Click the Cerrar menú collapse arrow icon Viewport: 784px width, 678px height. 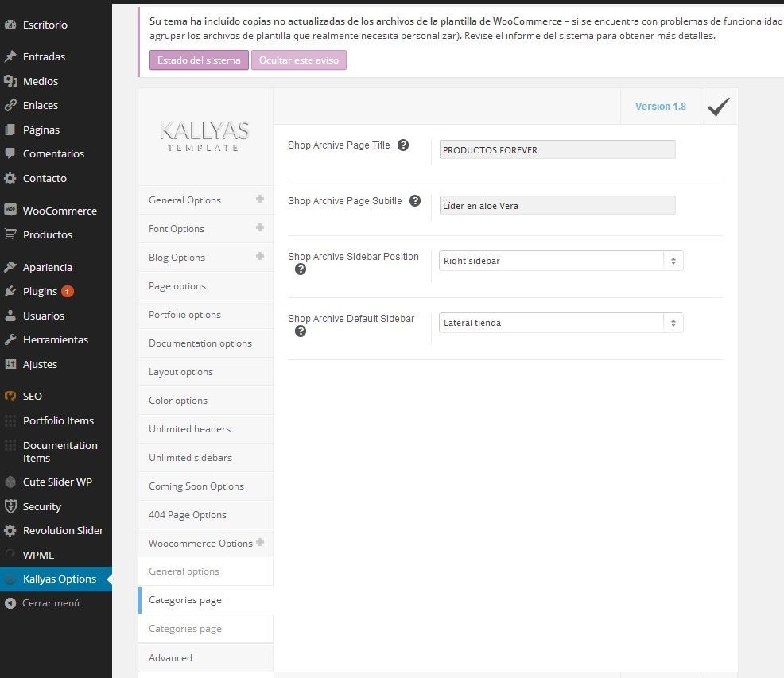coord(10,603)
